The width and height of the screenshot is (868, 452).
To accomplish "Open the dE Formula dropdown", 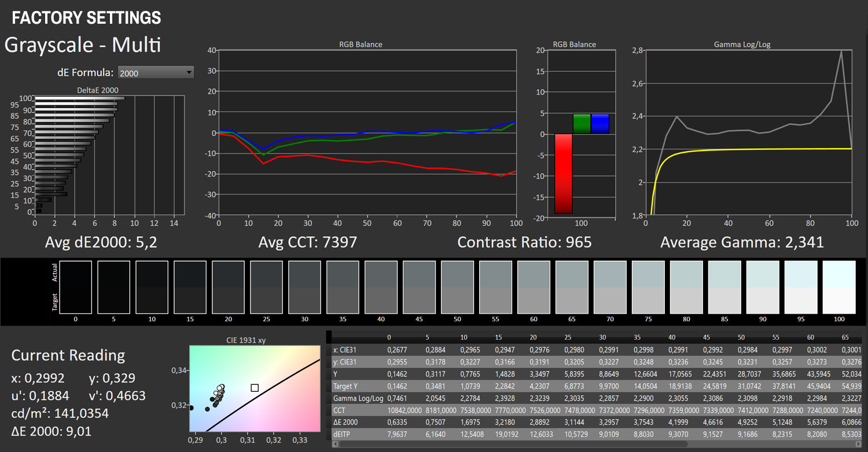I will click(x=156, y=72).
